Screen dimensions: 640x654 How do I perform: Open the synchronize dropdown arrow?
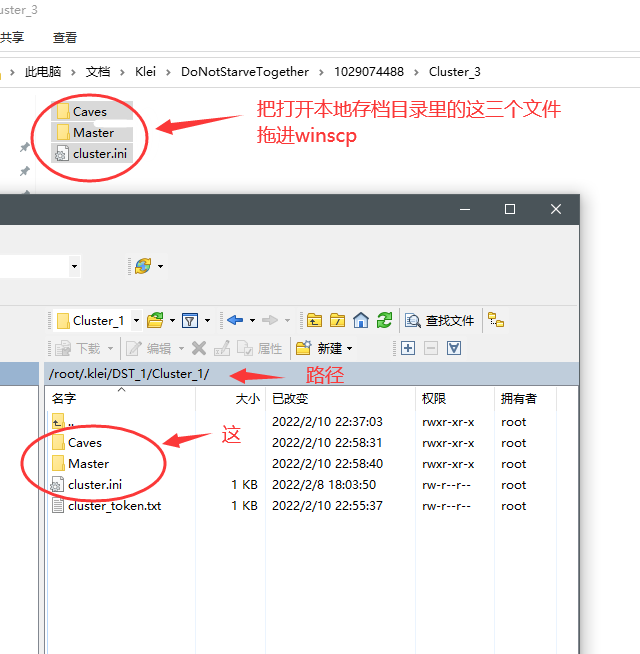click(x=161, y=266)
